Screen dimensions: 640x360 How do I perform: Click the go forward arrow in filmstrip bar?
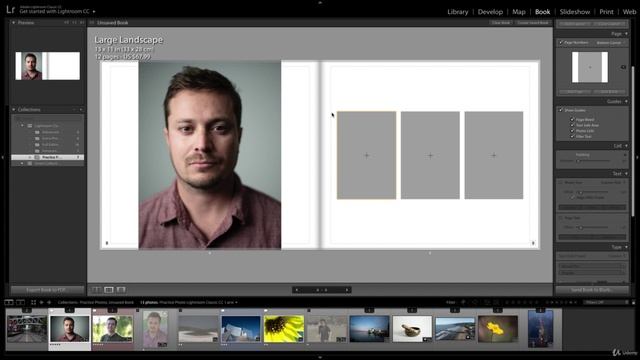(x=49, y=302)
